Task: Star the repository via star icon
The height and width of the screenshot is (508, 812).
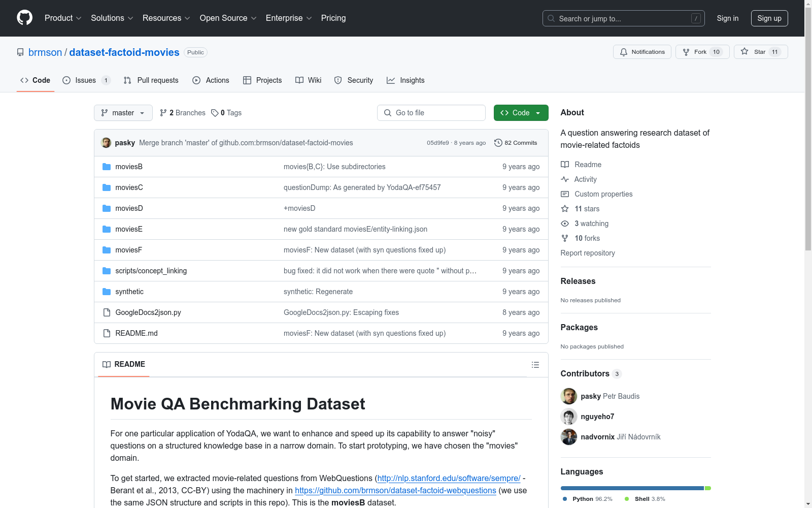Action: click(745, 51)
